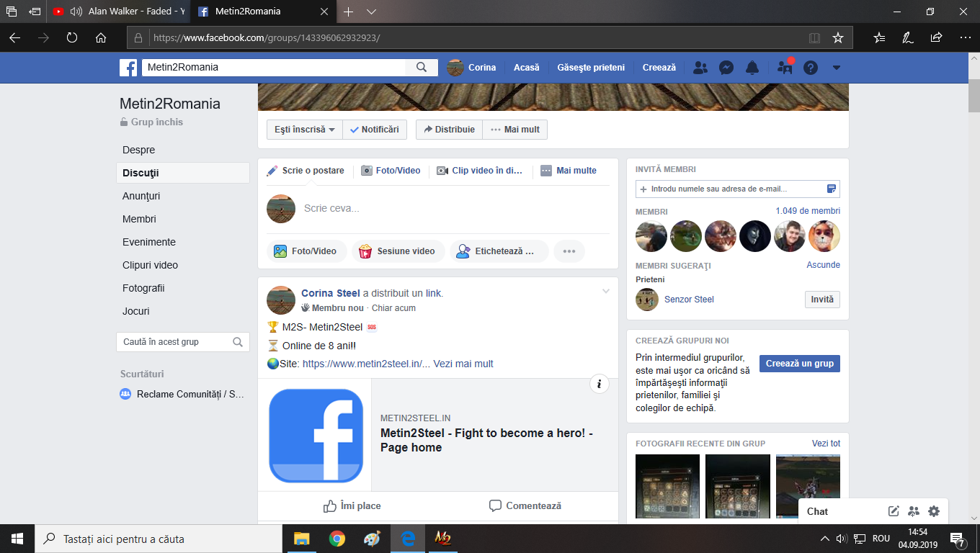Open quick help question mark icon
Screen dimensions: 980x553
tap(811, 68)
